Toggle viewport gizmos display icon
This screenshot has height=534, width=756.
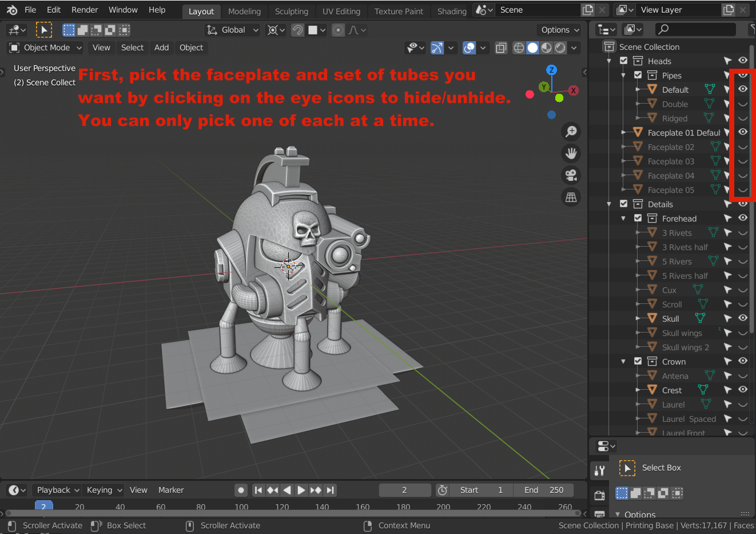pyautogui.click(x=437, y=48)
